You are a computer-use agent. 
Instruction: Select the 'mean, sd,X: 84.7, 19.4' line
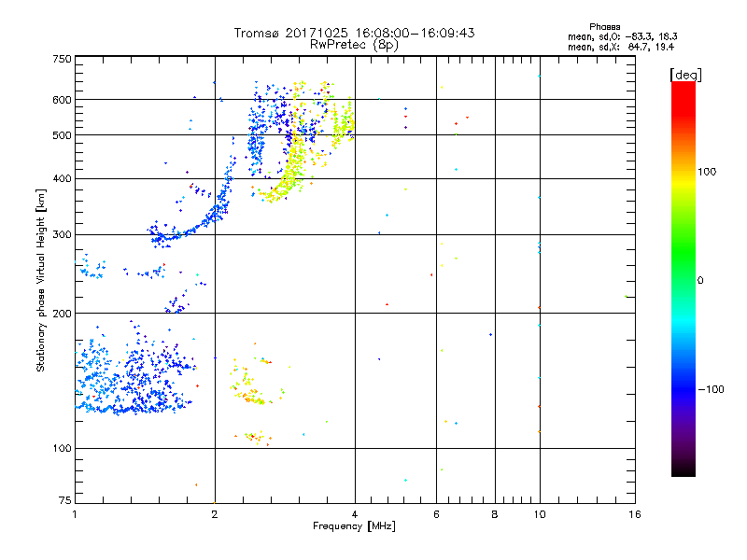click(620, 47)
